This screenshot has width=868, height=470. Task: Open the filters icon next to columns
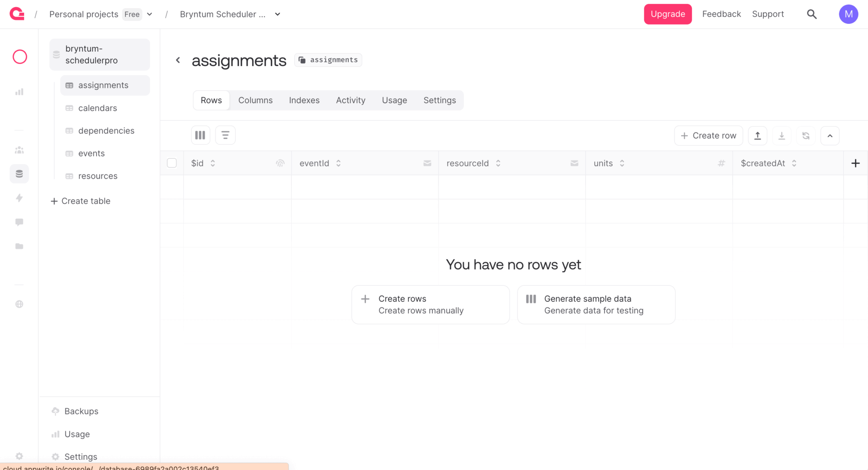pos(225,135)
